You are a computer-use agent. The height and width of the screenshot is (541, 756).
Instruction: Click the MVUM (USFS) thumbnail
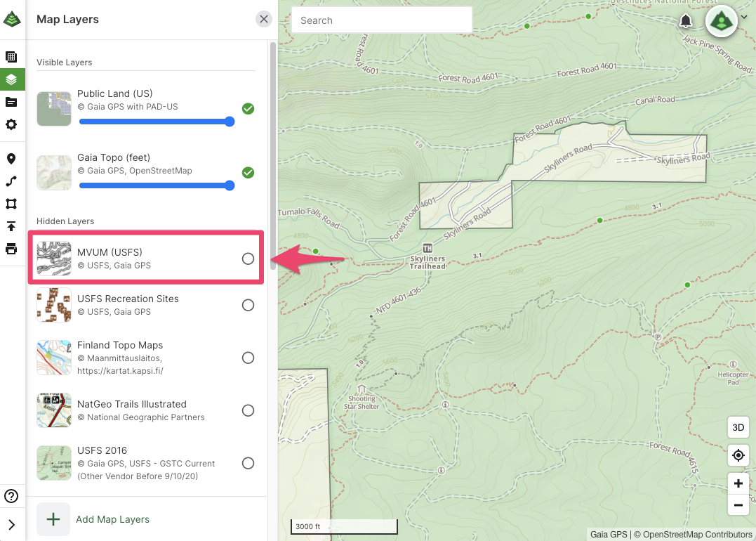[x=54, y=259]
